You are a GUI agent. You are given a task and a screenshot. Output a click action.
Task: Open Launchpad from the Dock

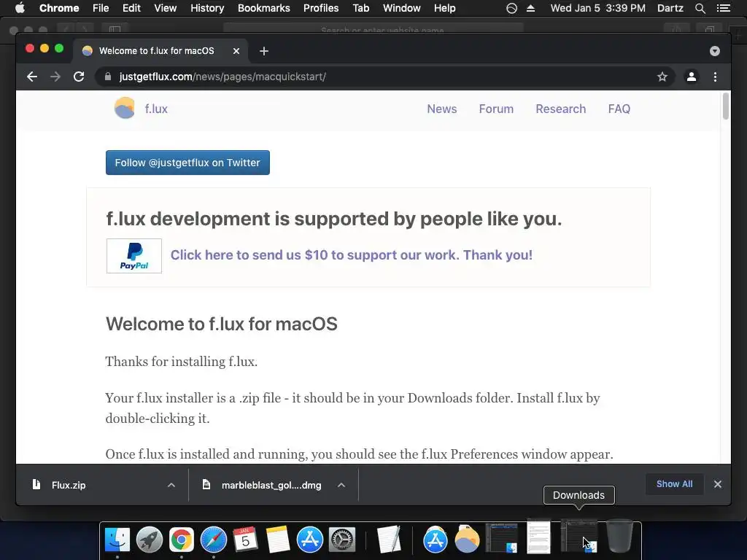click(x=149, y=540)
